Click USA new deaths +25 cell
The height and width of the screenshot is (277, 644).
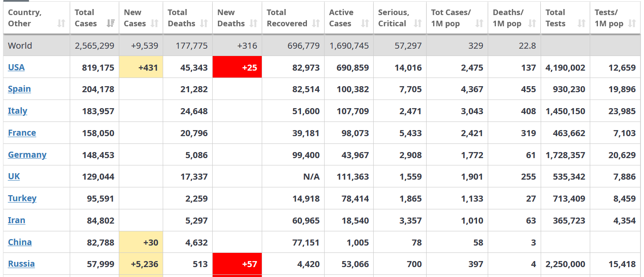click(x=237, y=67)
